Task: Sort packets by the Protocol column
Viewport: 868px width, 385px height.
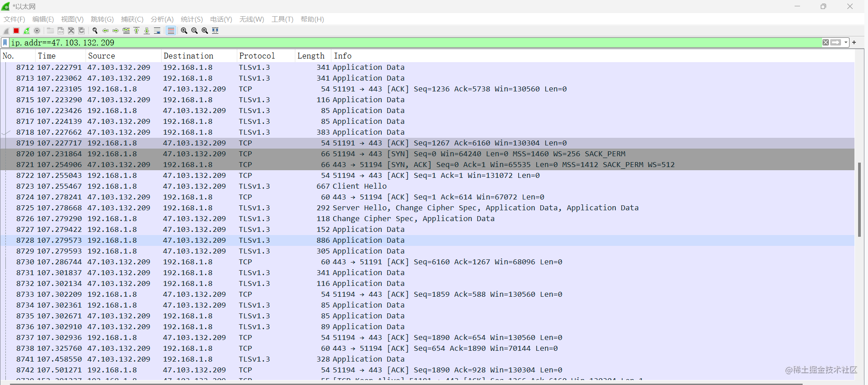Action: click(x=266, y=56)
